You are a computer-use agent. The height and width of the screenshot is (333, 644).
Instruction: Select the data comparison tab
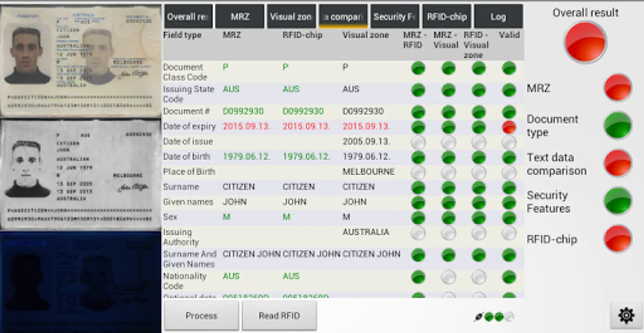click(x=343, y=16)
